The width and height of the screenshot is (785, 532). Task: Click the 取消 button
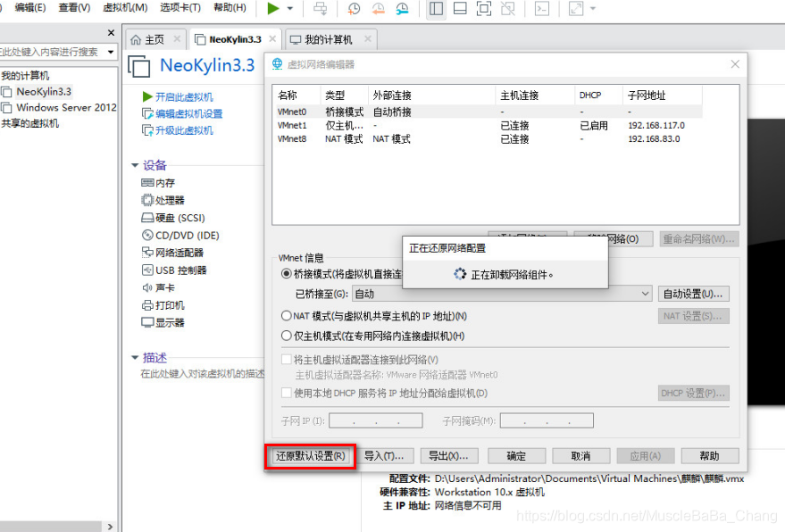pyautogui.click(x=580, y=456)
